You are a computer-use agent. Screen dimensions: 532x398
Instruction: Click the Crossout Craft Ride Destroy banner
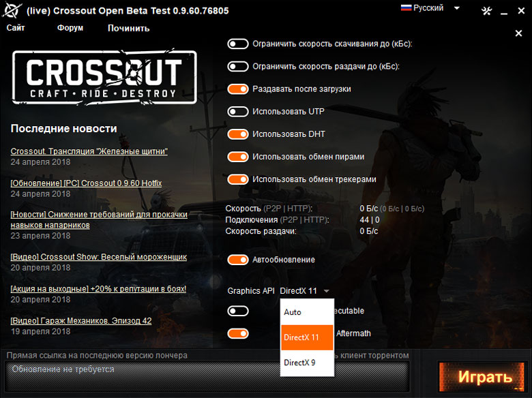[104, 78]
